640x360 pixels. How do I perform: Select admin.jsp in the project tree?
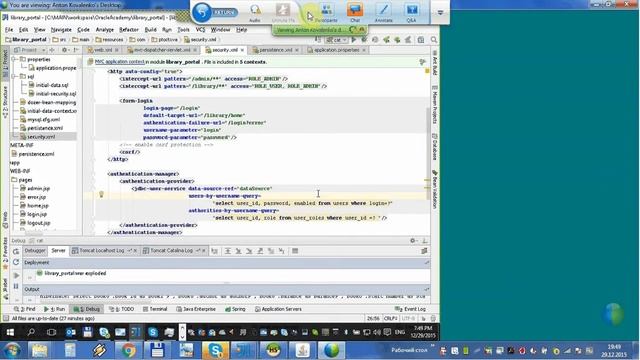coord(38,189)
